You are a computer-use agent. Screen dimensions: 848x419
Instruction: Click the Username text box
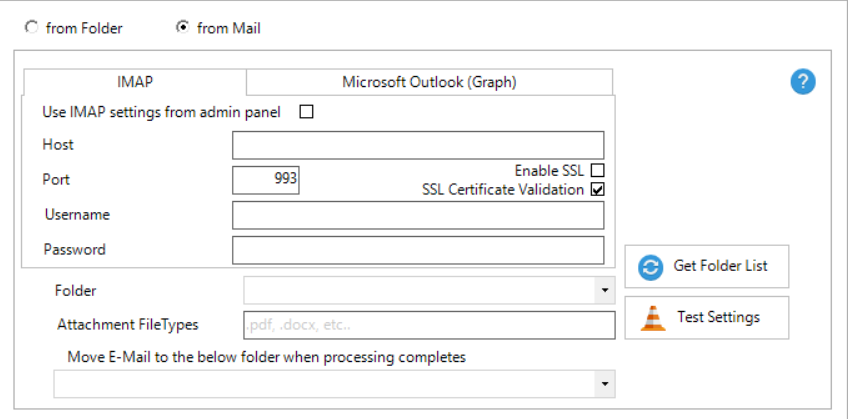(418, 215)
